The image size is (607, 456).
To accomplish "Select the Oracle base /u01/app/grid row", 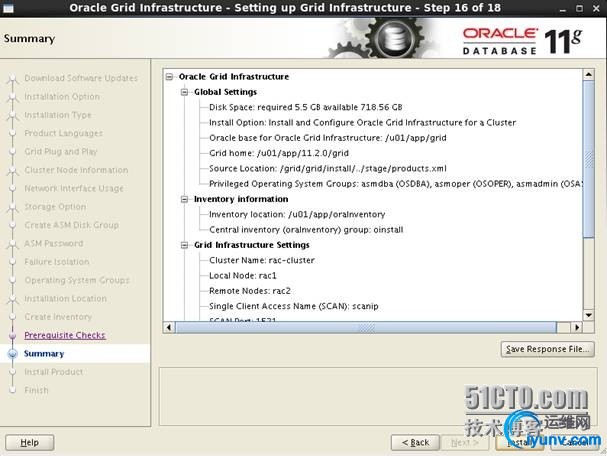I will [x=328, y=138].
